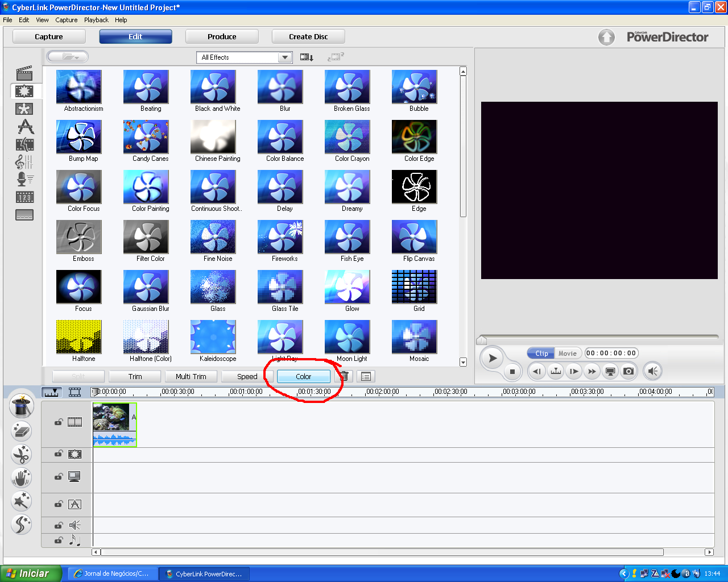
Task: Switch to the Create Disc tab
Action: [308, 36]
